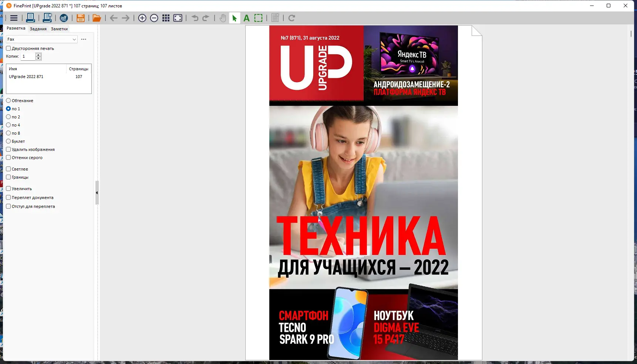Click the Save icon
The image size is (637, 364).
(81, 18)
